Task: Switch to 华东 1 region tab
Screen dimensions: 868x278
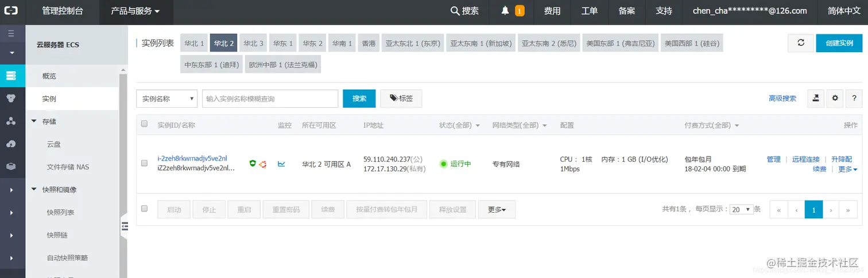Action: tap(283, 44)
